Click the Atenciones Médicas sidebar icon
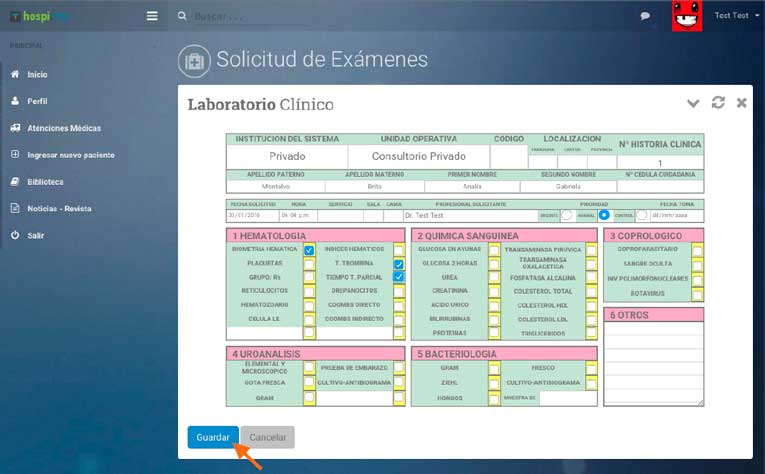 coord(15,128)
